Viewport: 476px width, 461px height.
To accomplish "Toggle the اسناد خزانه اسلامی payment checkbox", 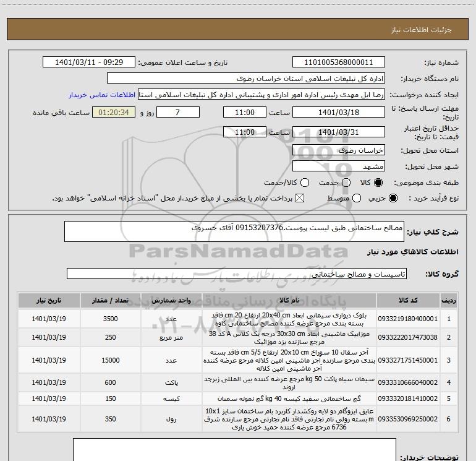I will click(300, 199).
